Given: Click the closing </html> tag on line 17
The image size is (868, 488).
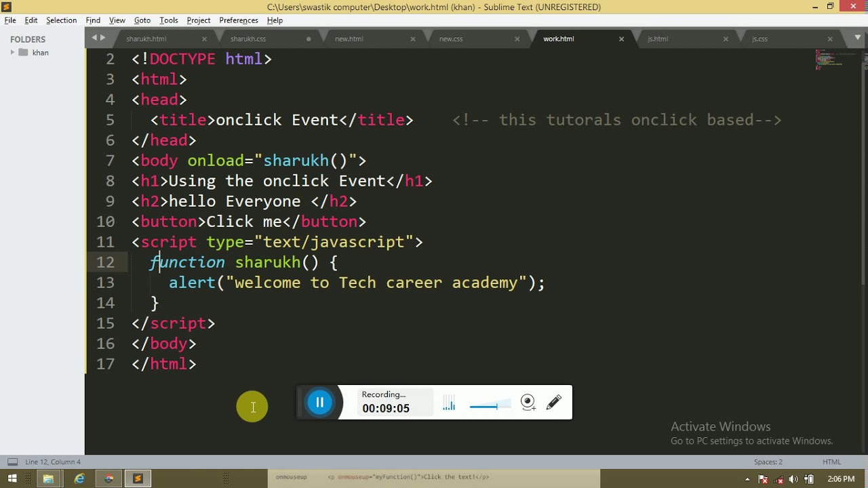Looking at the screenshot, I should pos(164,364).
